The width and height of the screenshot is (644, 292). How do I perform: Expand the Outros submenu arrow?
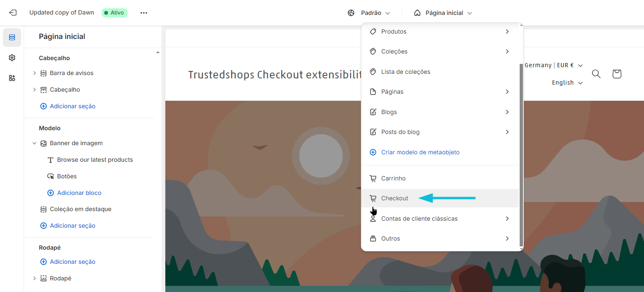pos(507,238)
